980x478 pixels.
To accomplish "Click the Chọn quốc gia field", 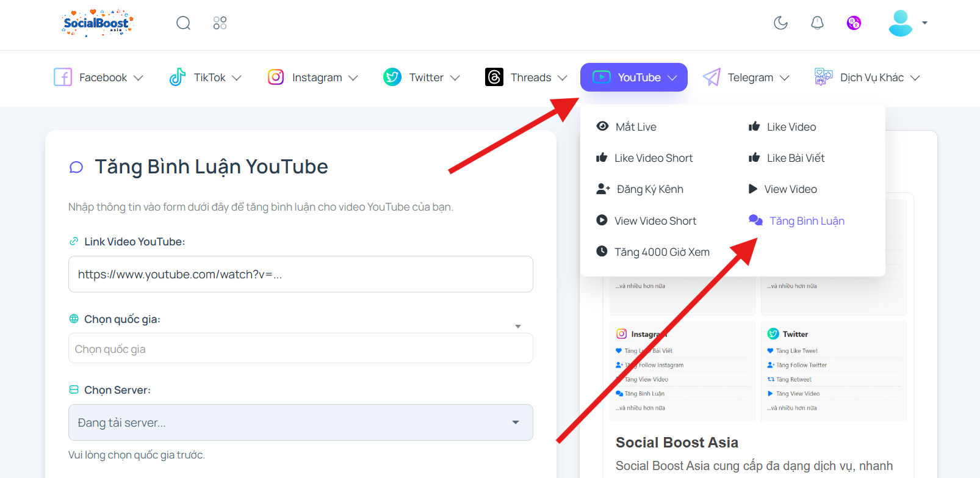I will point(301,348).
